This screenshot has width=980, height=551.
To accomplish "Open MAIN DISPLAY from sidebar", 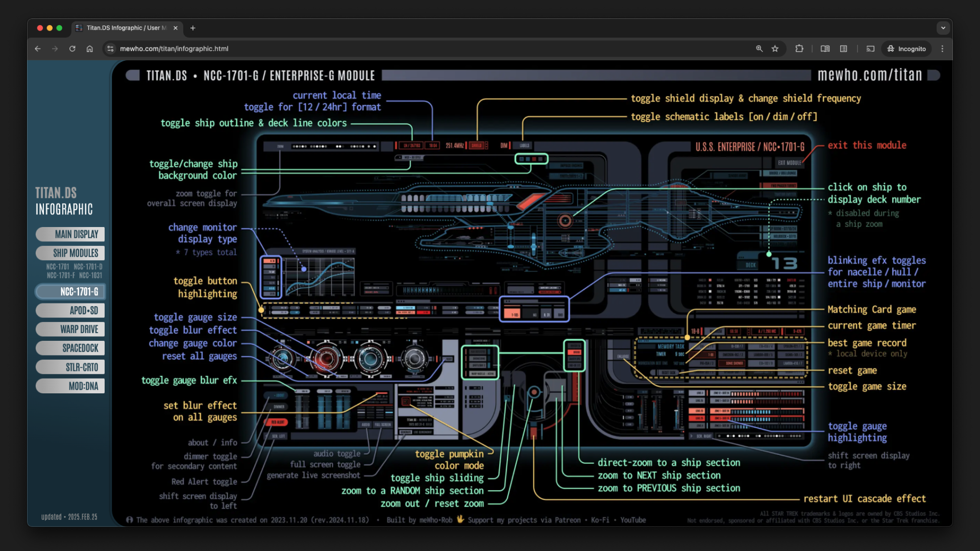I will [70, 234].
